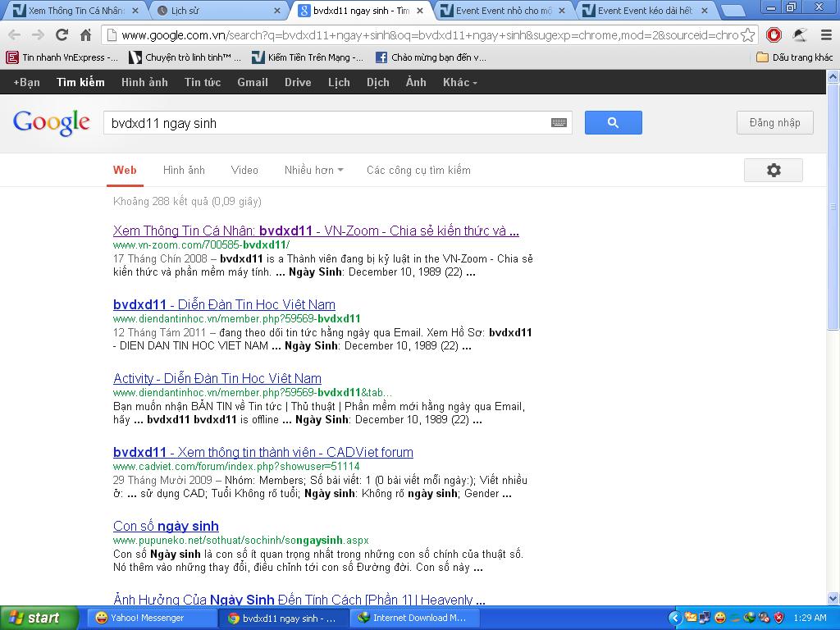840x630 pixels.
Task: Open Ảnh Hưởng Của Ngày Sinh result
Action: [x=299, y=600]
